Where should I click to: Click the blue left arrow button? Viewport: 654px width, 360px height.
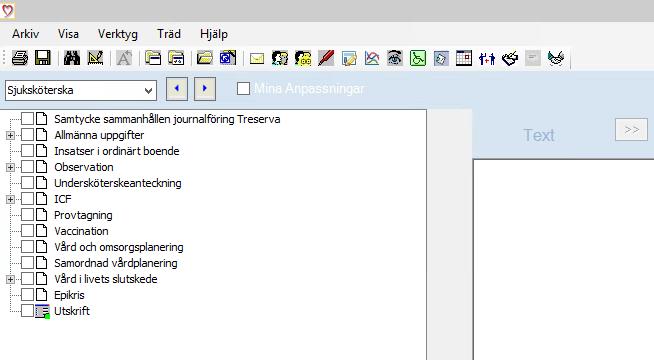click(x=177, y=89)
